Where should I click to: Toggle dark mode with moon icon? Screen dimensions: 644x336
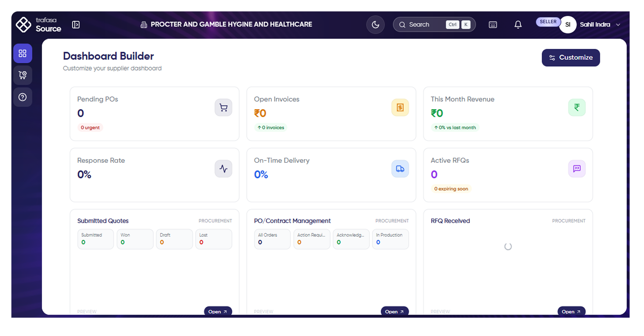coord(376,25)
